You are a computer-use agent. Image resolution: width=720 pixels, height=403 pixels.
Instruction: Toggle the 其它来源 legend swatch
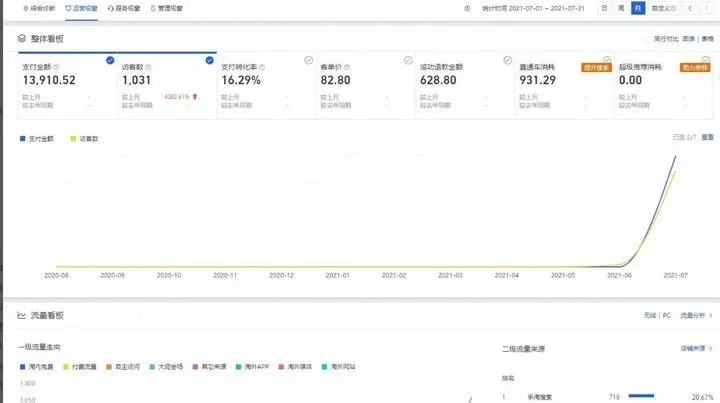click(195, 367)
